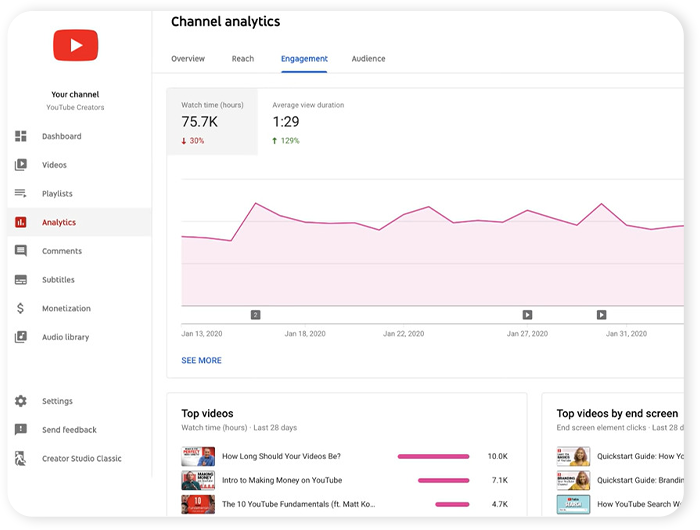Click the Monetization dollar sign icon
700x530 pixels.
[21, 308]
